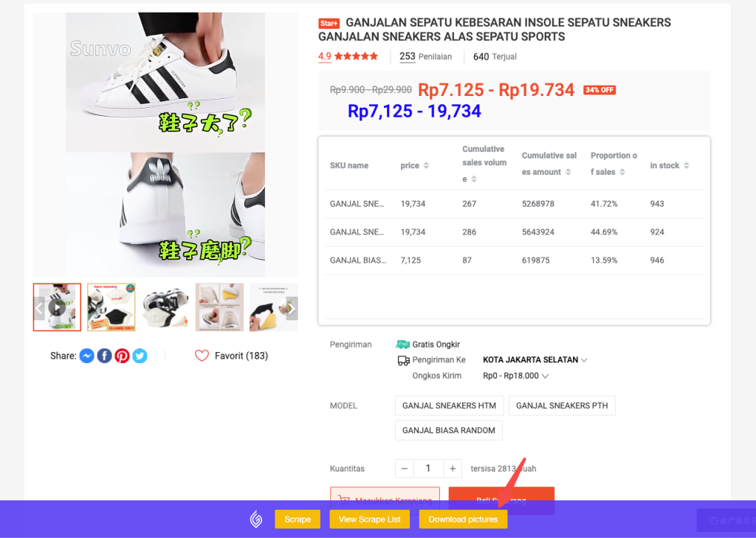Open 253 Penilaian reviews link

[x=426, y=56]
